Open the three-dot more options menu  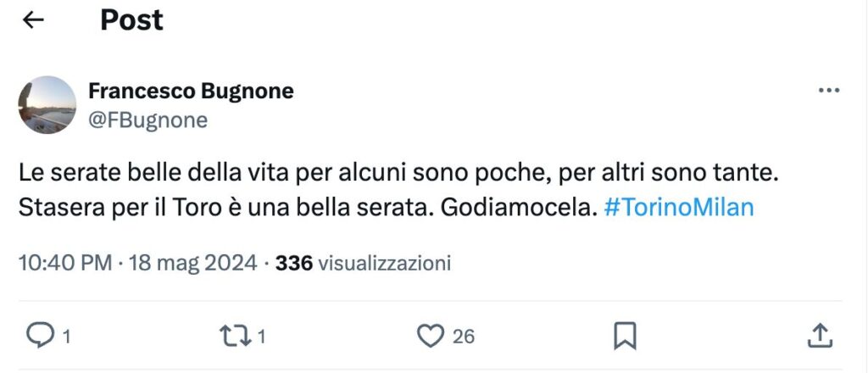828,92
